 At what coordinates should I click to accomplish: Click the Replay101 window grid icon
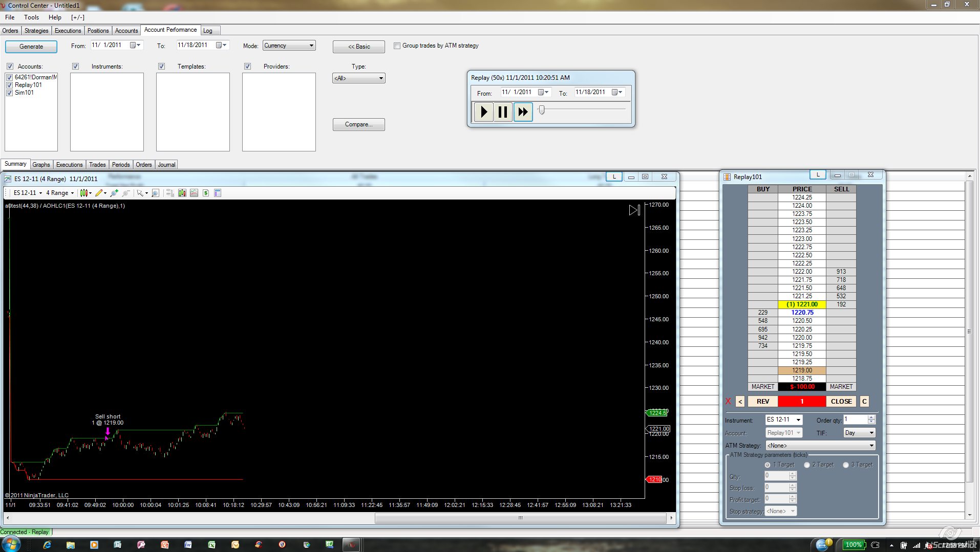[727, 177]
